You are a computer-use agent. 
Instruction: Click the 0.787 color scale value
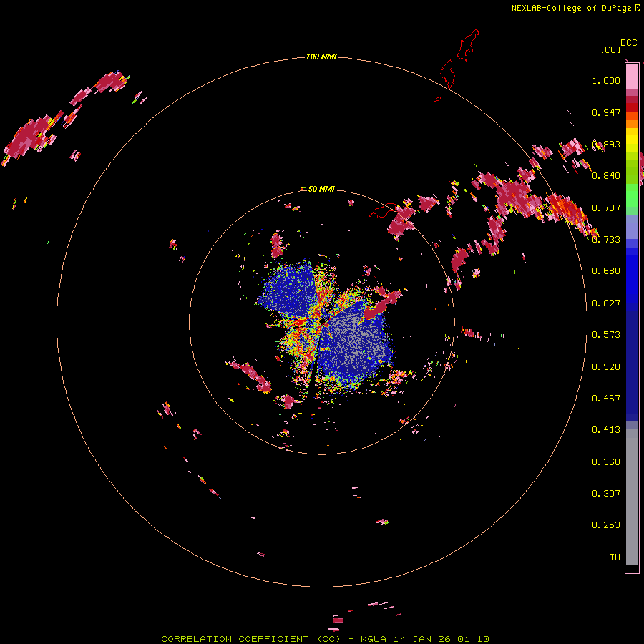click(x=606, y=208)
